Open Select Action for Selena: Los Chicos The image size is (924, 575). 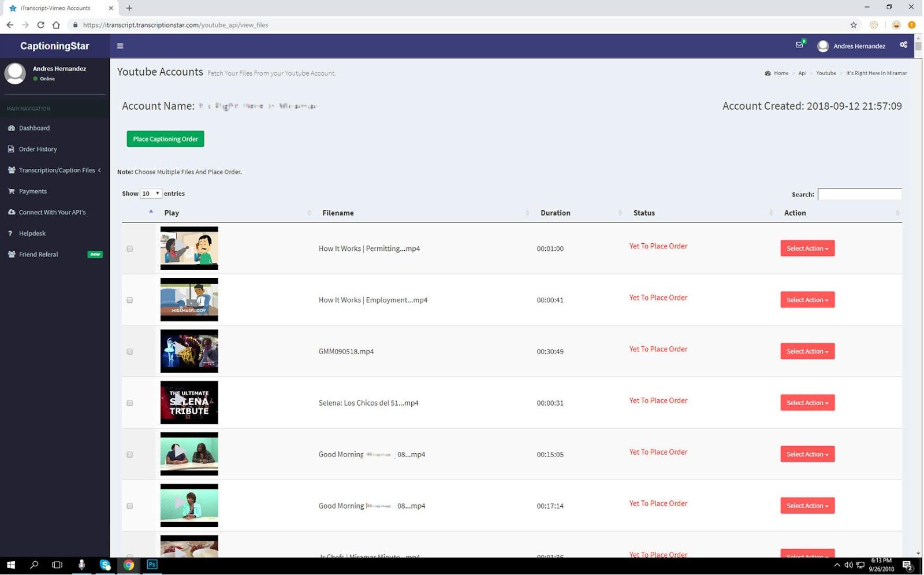click(x=808, y=403)
